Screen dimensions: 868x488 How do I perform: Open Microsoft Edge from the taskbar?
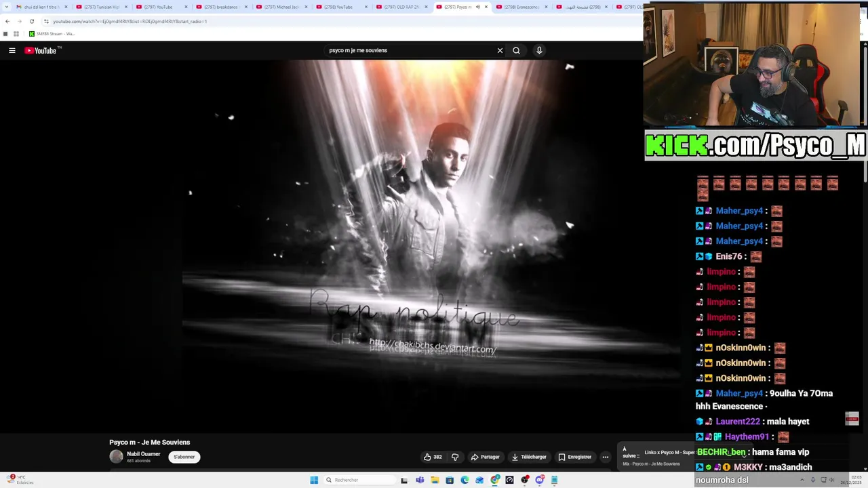[465, 480]
